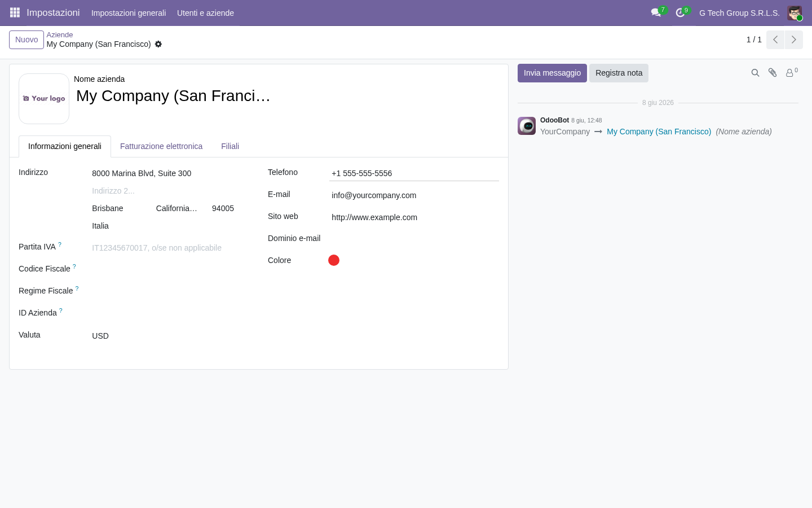Click the red Colore swatch
This screenshot has height=508, width=812.
(x=334, y=260)
